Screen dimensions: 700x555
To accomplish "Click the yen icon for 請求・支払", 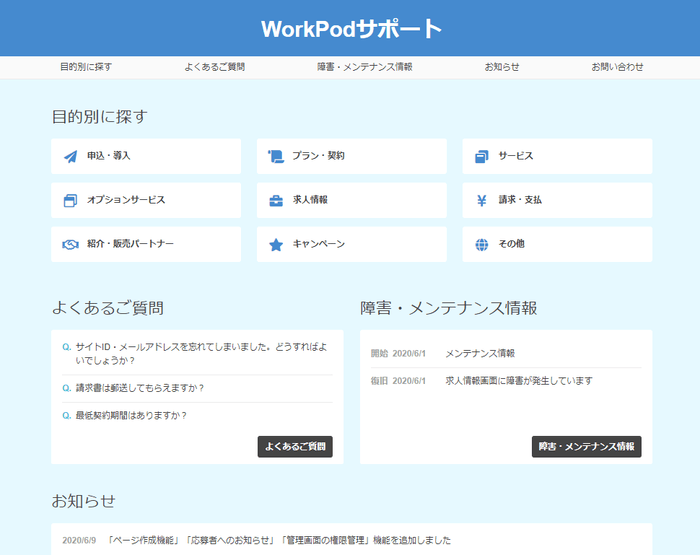I will [482, 200].
